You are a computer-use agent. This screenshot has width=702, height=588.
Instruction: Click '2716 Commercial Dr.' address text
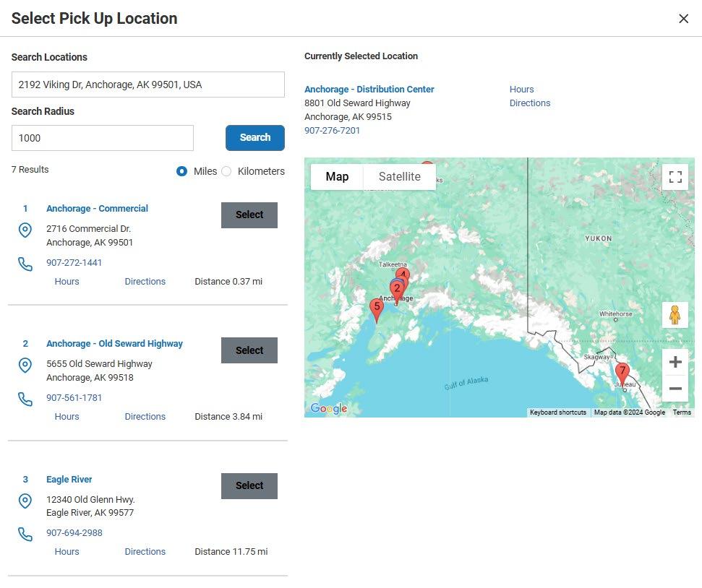tap(89, 229)
